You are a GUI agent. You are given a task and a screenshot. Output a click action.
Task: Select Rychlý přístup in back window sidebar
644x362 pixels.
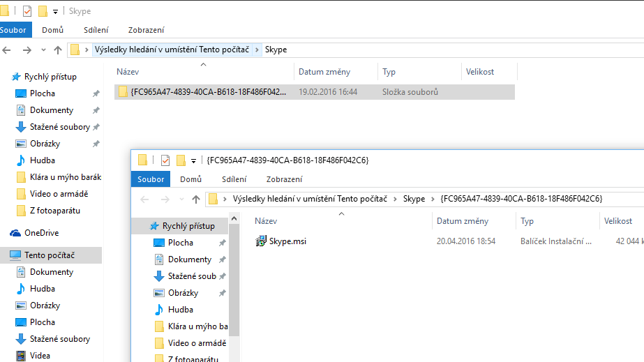pos(50,77)
